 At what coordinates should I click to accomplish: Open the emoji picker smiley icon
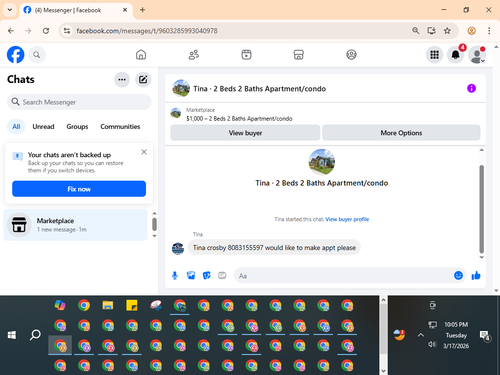click(x=459, y=275)
